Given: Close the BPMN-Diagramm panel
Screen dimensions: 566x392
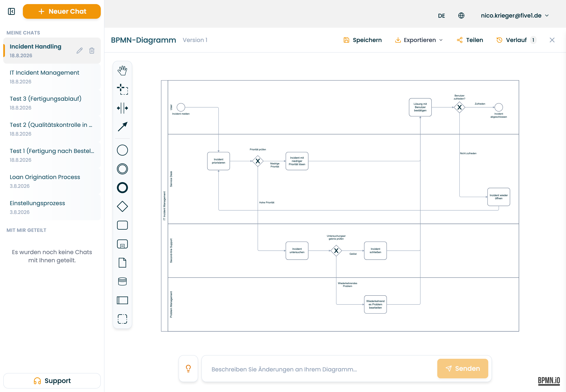Looking at the screenshot, I should point(552,40).
